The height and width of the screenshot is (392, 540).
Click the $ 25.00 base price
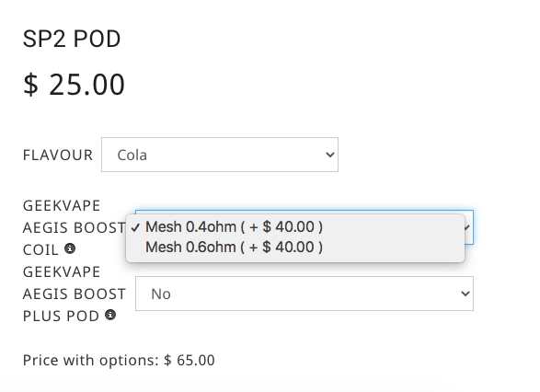(x=74, y=85)
